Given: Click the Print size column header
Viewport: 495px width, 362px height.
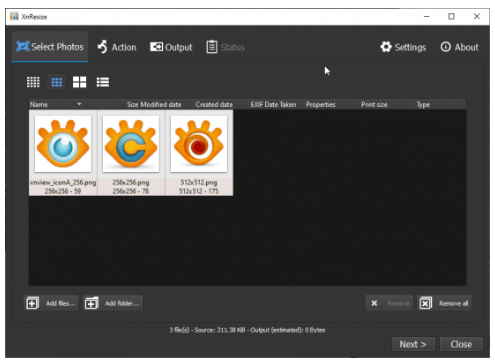Looking at the screenshot, I should (x=387, y=104).
